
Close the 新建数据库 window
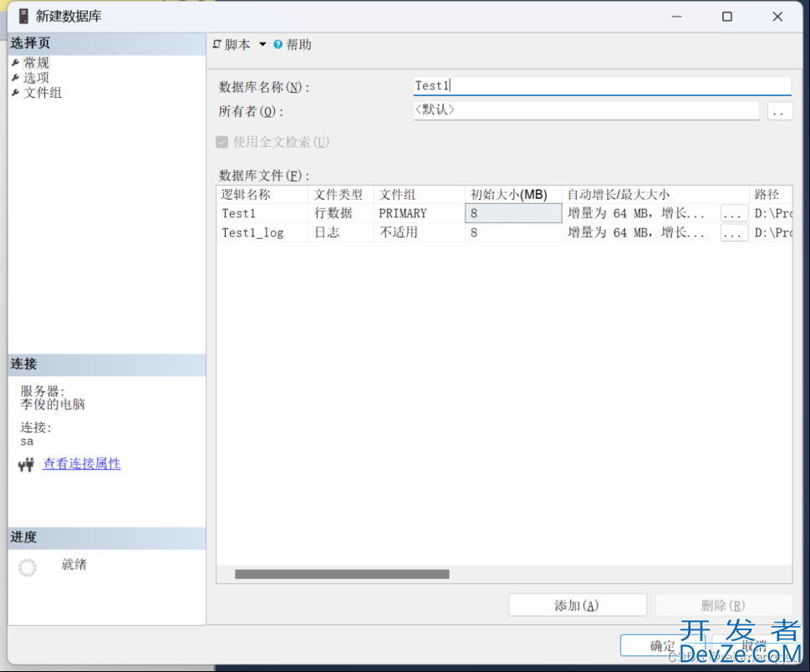pos(777,17)
